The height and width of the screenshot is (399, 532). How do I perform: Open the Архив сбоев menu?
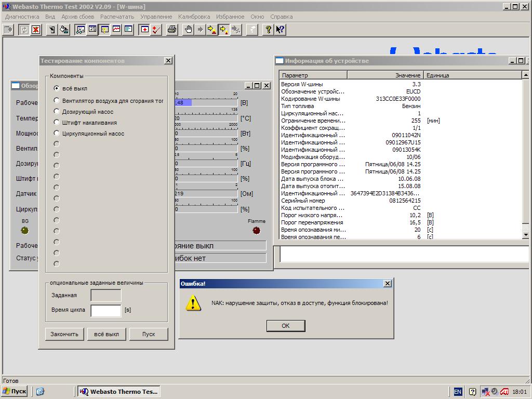(x=78, y=17)
